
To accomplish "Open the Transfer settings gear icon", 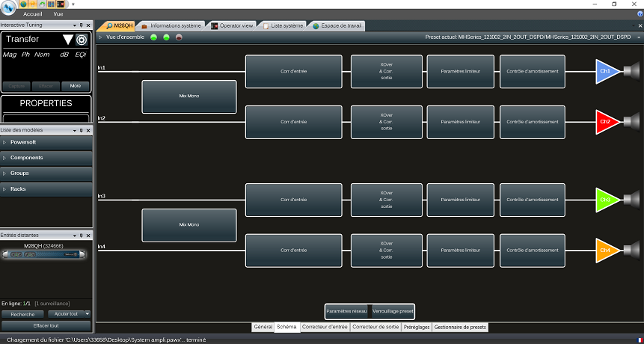I will [x=82, y=40].
